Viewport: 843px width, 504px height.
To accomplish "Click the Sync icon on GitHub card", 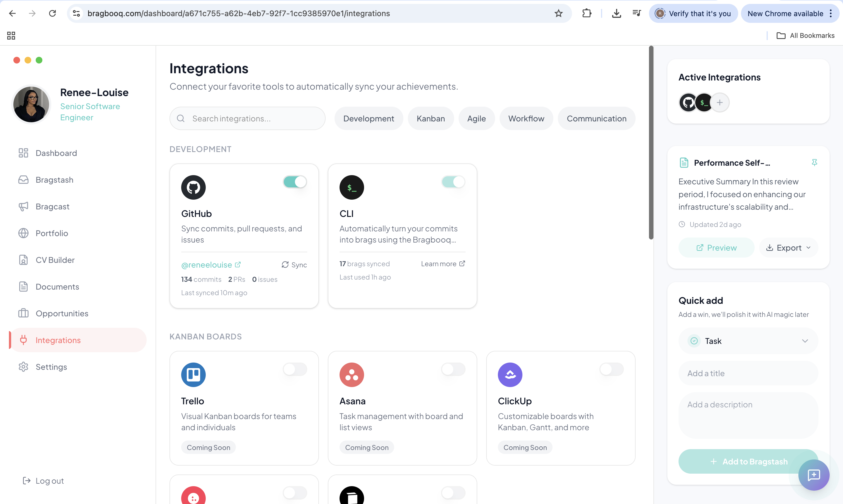I will (285, 265).
